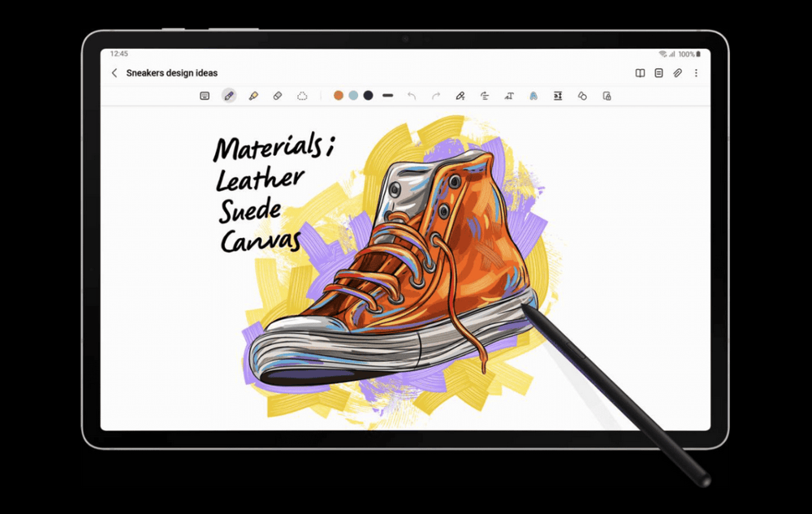
Task: Pick the orange pen color
Action: pos(339,96)
